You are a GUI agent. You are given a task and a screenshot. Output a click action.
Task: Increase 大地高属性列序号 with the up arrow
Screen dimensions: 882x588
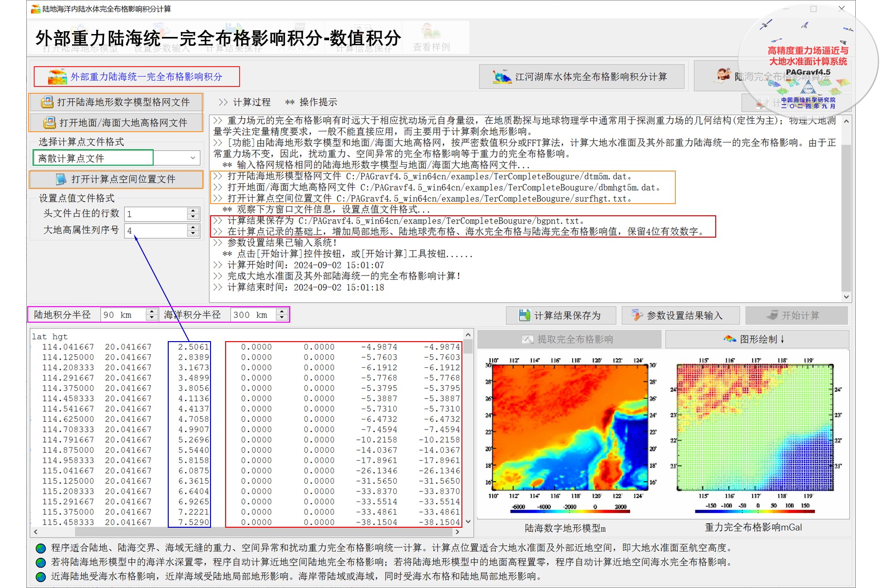pos(193,227)
